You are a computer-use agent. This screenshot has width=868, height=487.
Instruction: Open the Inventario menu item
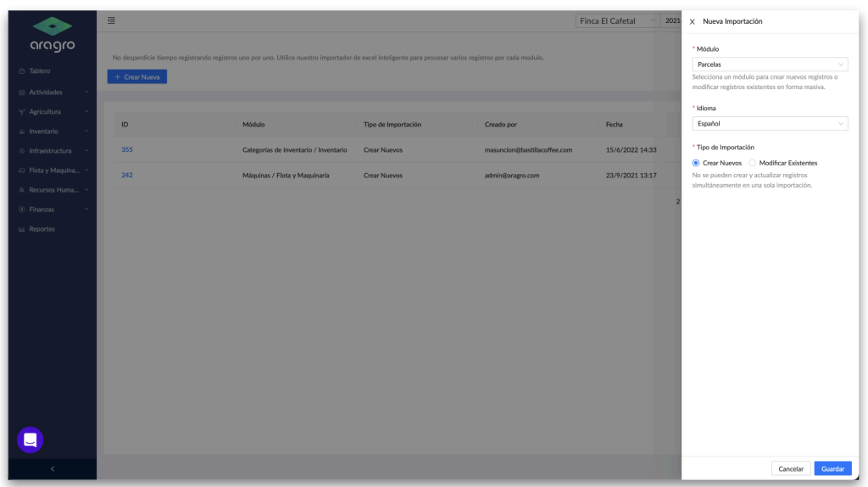tap(53, 132)
